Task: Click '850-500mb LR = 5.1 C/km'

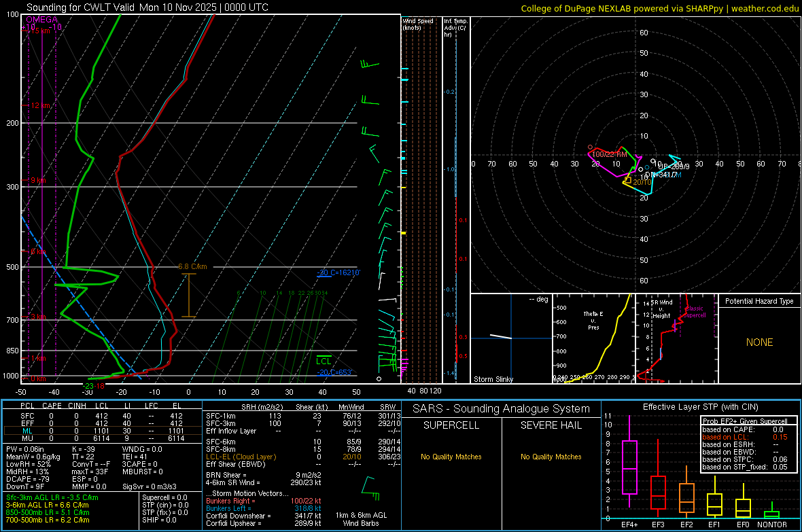Action: 48,512
